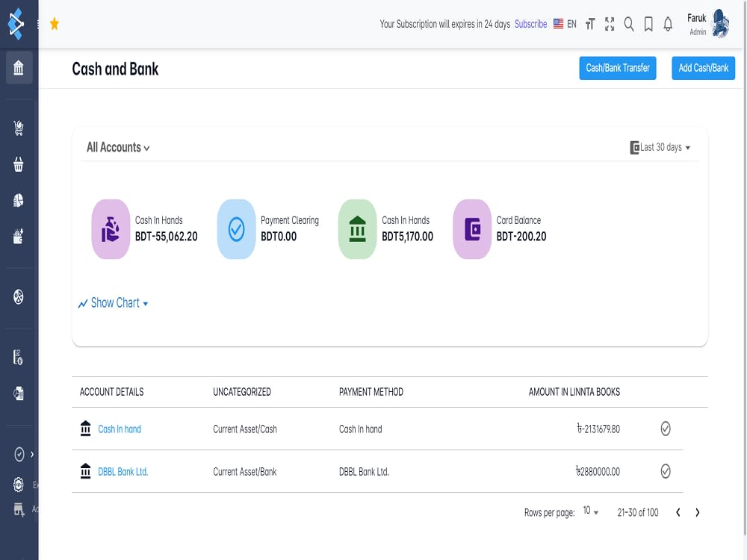Click the vertical dots next to the star

[38, 24]
